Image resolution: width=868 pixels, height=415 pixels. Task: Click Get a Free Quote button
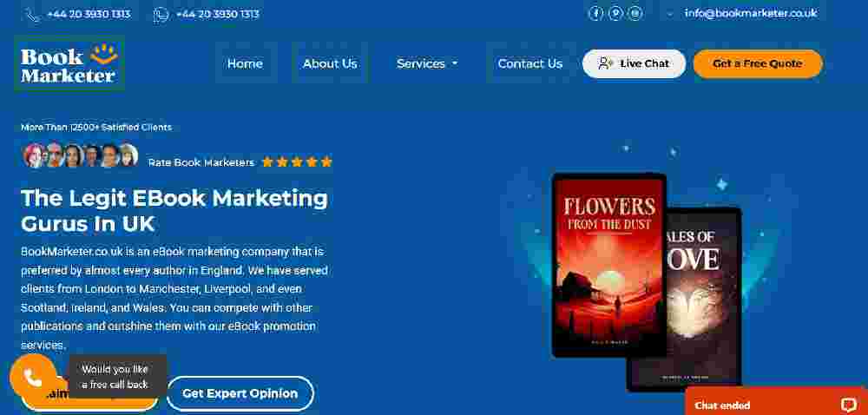(758, 63)
